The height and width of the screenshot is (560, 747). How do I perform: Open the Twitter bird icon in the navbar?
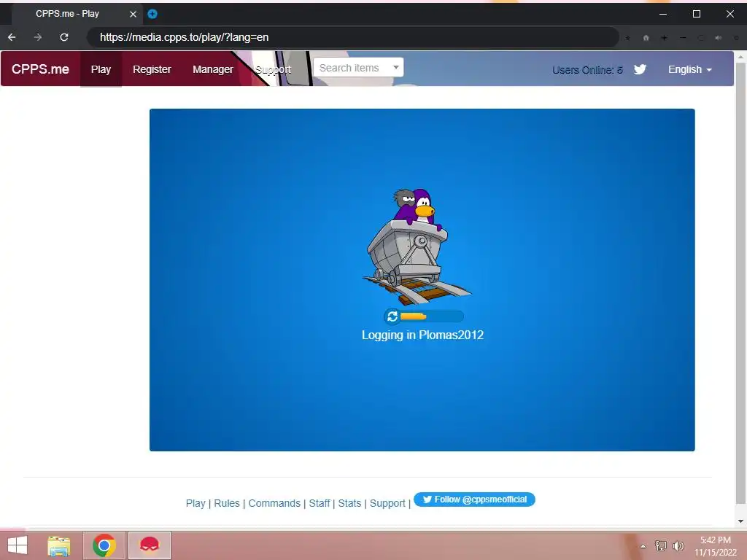pyautogui.click(x=640, y=69)
